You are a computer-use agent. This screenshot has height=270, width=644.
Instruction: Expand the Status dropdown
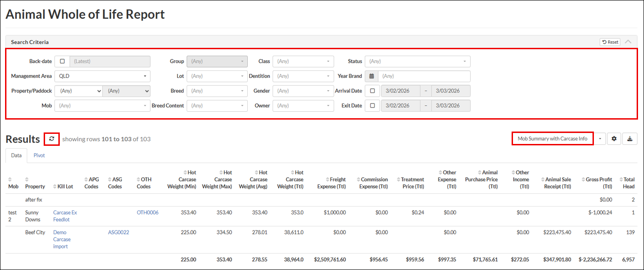[x=417, y=61]
